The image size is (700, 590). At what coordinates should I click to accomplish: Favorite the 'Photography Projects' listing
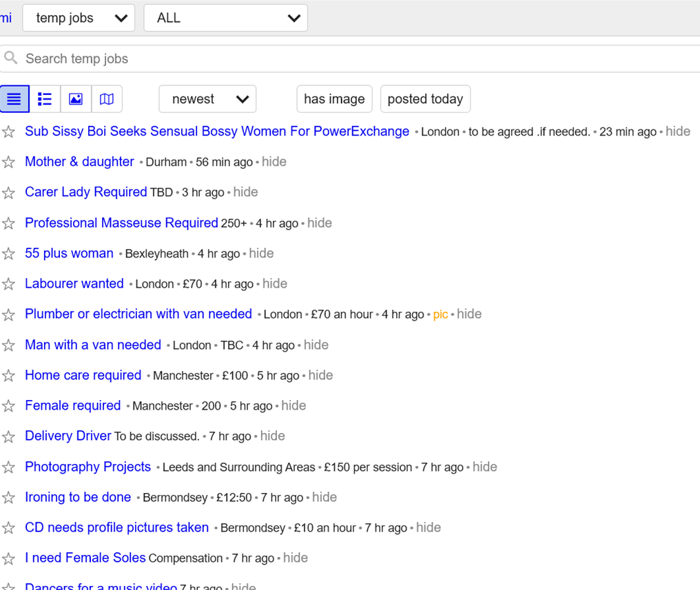[x=8, y=467]
